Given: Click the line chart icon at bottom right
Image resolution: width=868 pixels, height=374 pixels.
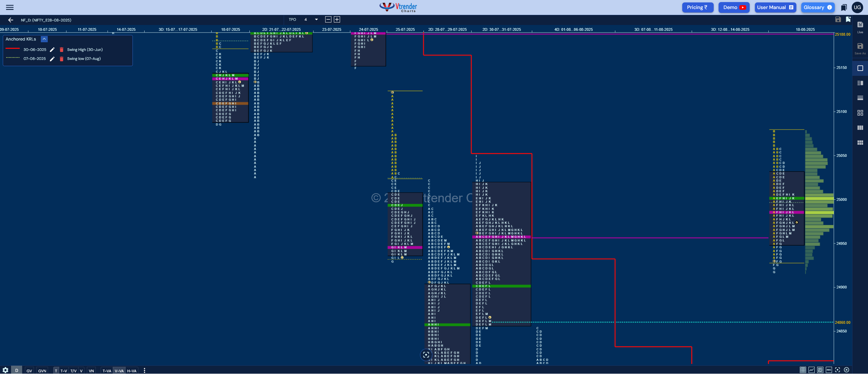Looking at the screenshot, I should 812,370.
